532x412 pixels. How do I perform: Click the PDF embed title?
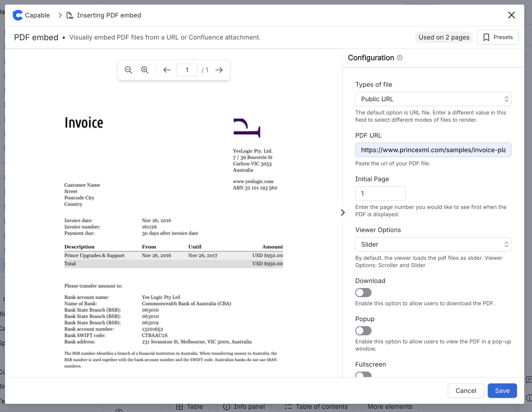(36, 37)
